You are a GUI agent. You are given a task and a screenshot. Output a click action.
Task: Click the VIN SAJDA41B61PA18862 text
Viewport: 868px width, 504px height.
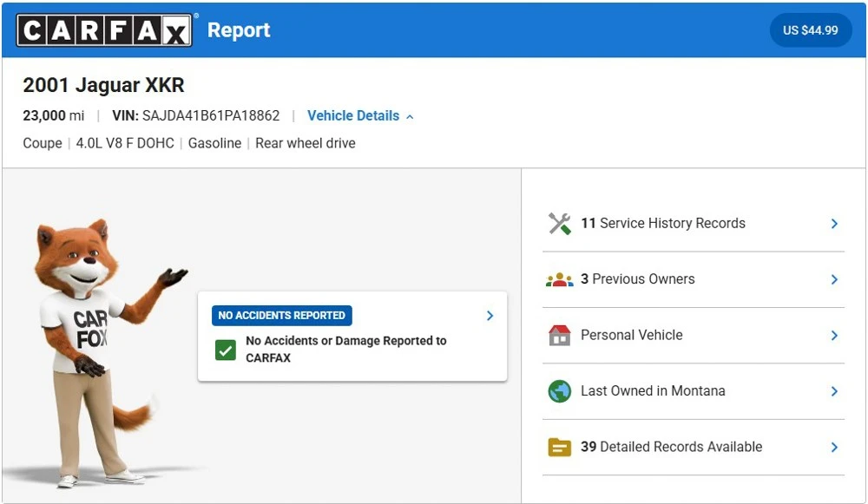click(196, 115)
